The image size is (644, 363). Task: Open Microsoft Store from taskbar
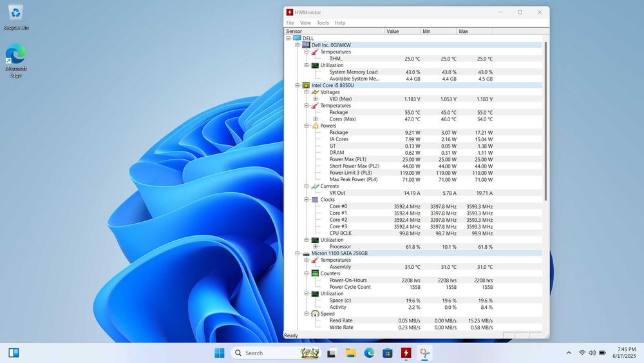coord(387,353)
